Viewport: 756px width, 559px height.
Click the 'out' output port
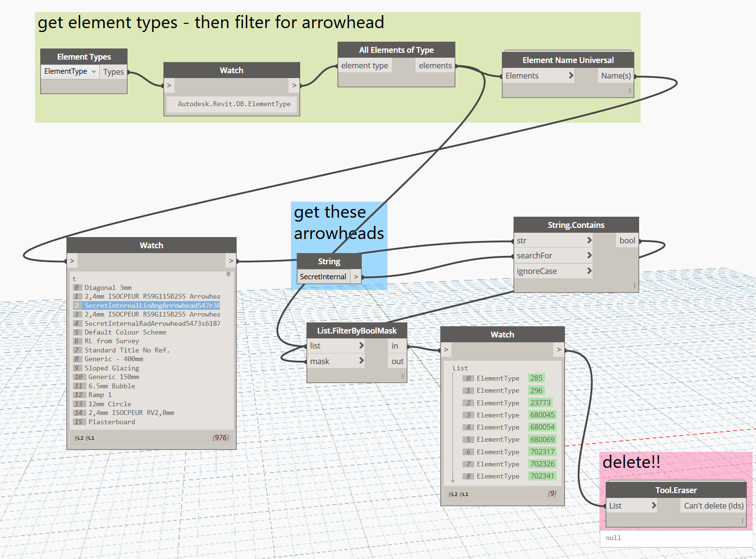(x=398, y=361)
